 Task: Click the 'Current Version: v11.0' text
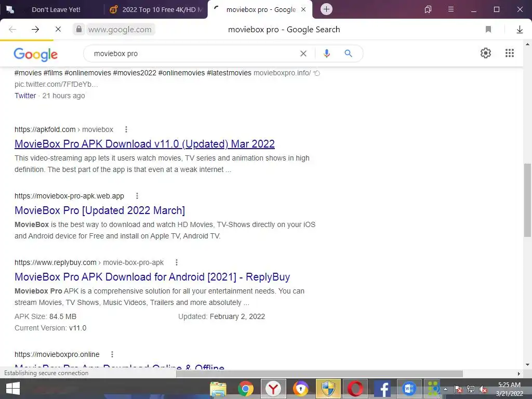pyautogui.click(x=50, y=328)
